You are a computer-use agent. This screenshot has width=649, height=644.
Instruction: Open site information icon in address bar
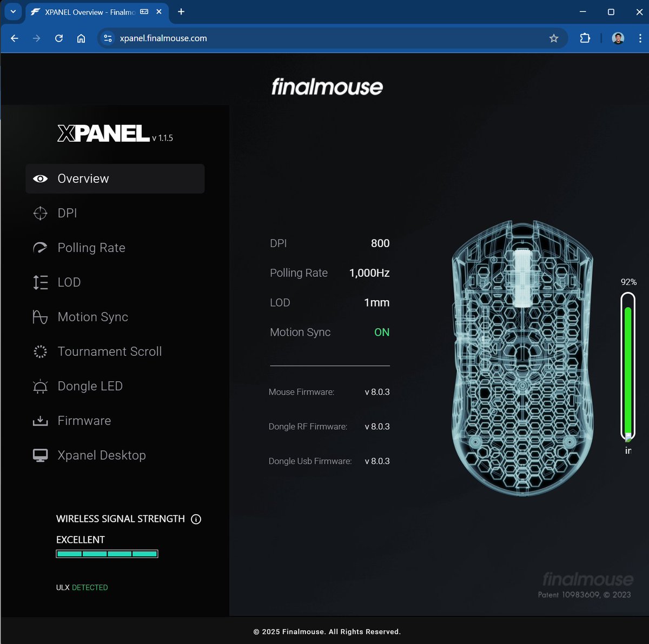tap(108, 38)
